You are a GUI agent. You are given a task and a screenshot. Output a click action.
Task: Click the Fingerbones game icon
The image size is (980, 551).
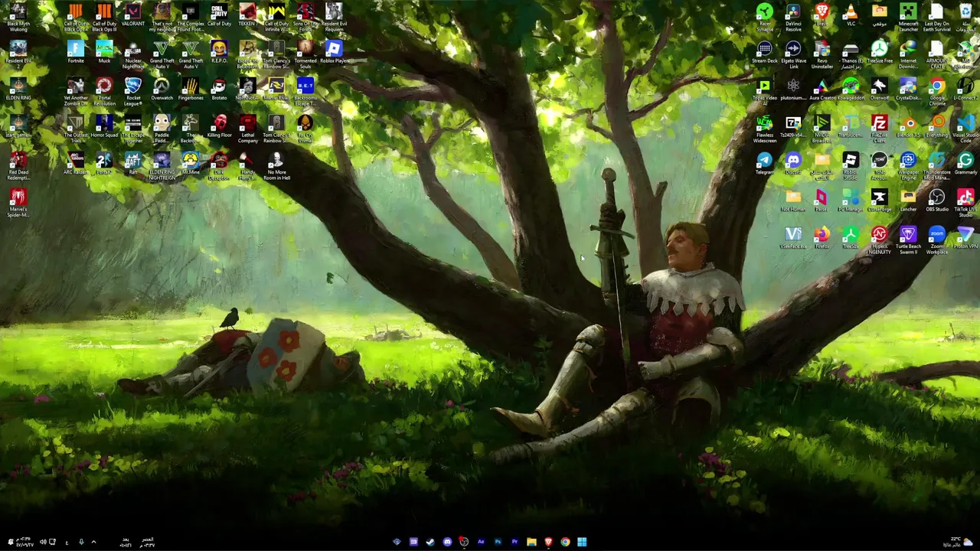coord(191,90)
